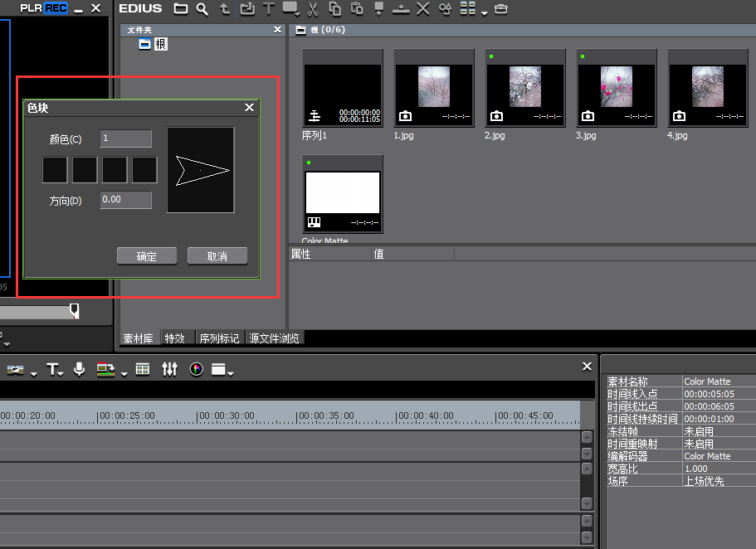The image size is (756, 549).
Task: Click the delete X icon in bin toolbar
Action: click(x=422, y=9)
